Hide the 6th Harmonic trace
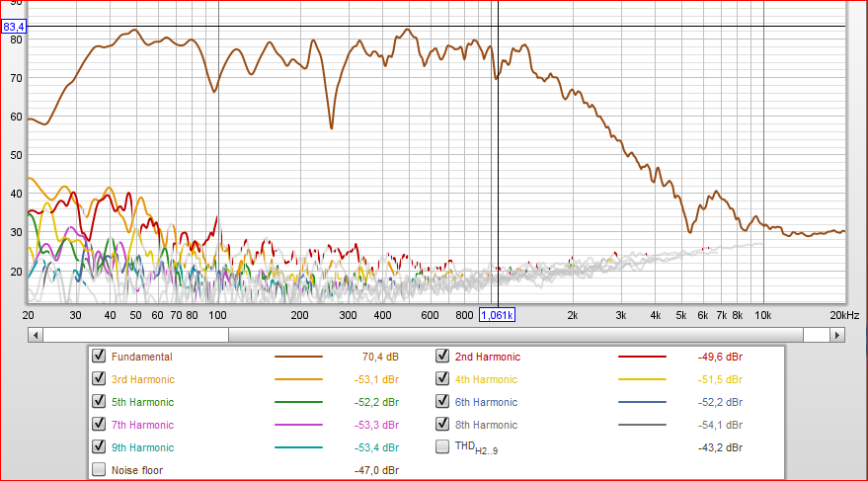Viewport: 868px width, 481px height. click(x=444, y=402)
